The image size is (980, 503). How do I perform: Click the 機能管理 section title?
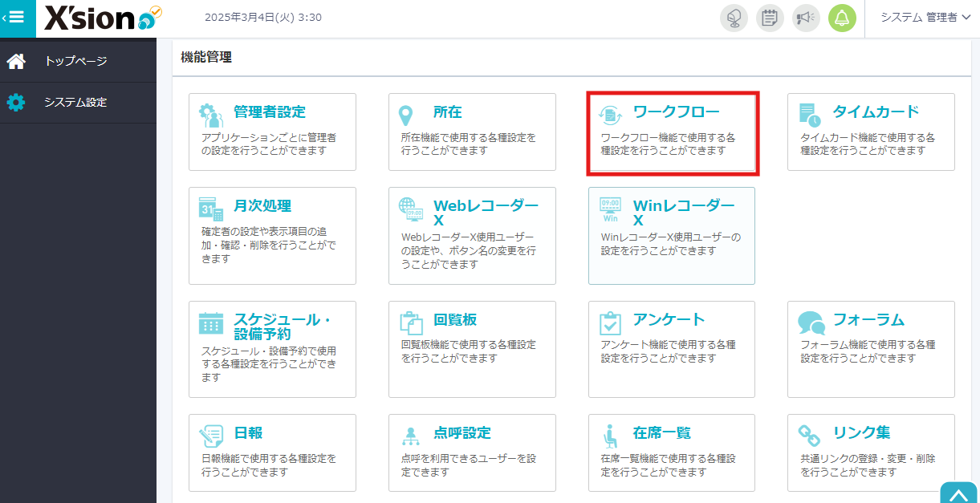[206, 57]
